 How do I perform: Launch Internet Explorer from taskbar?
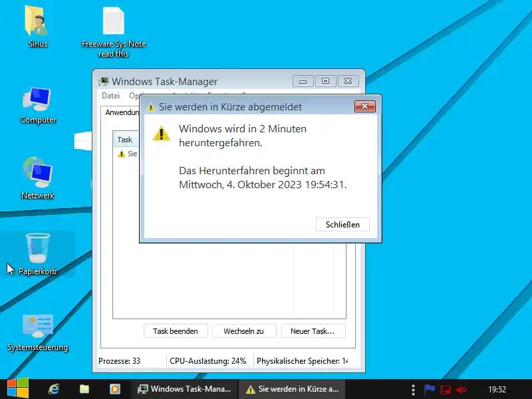[54, 389]
